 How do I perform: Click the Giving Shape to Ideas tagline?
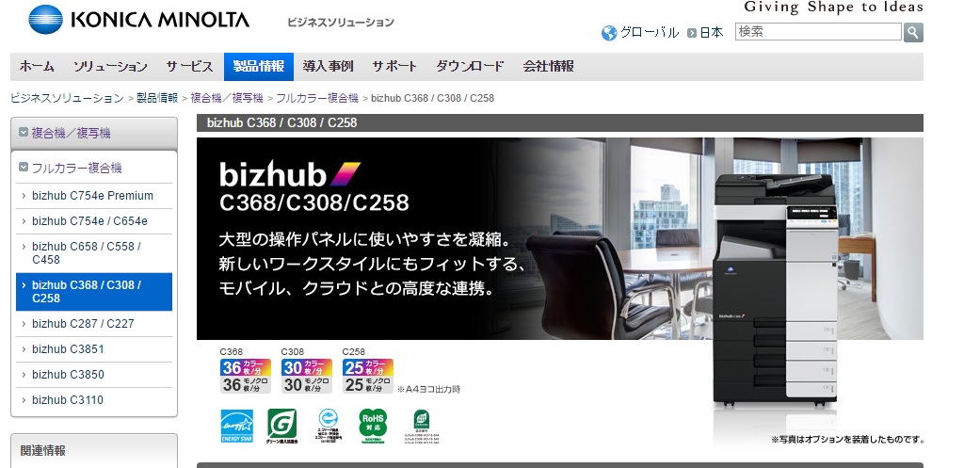[x=833, y=8]
